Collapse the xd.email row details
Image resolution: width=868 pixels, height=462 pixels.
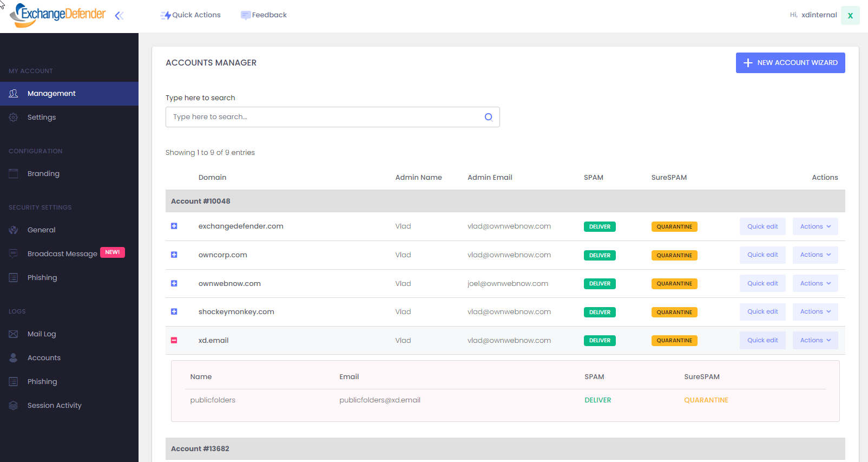(x=174, y=341)
